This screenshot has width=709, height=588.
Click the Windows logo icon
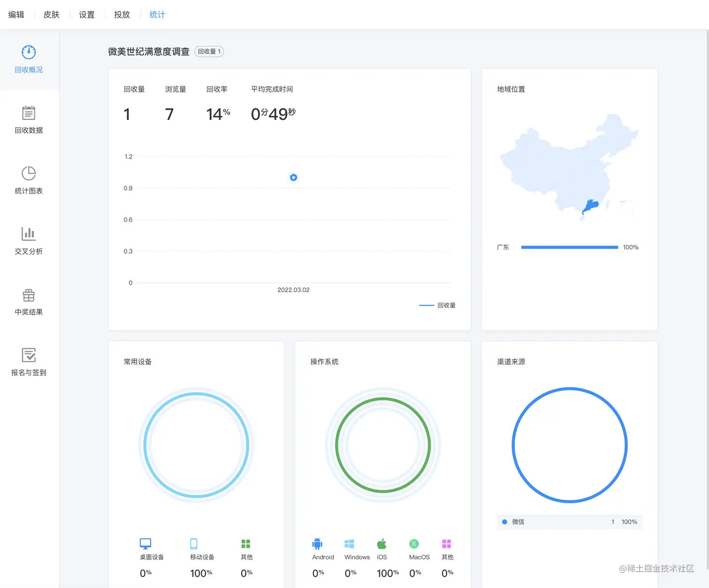[349, 543]
